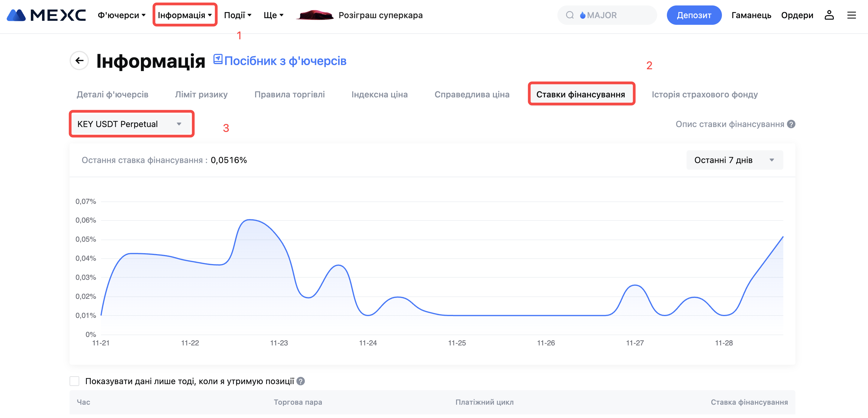
Task: Click the Гаманець link
Action: tap(751, 15)
